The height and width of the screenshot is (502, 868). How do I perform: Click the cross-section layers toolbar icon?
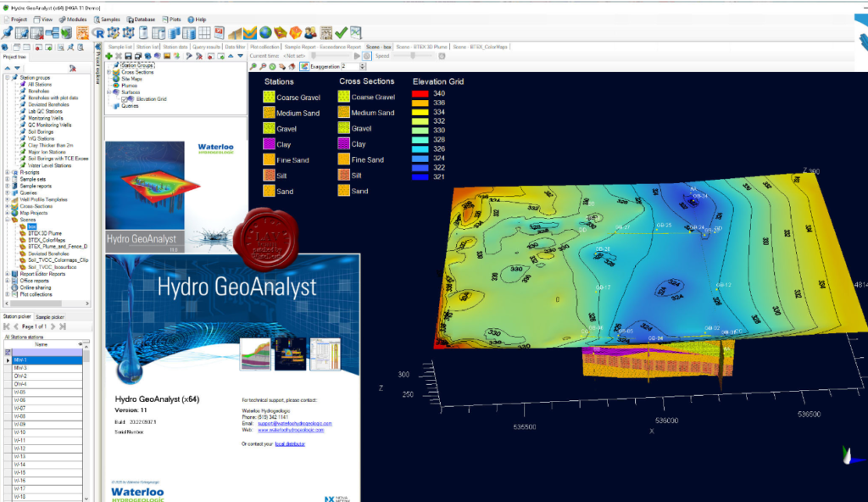(250, 33)
